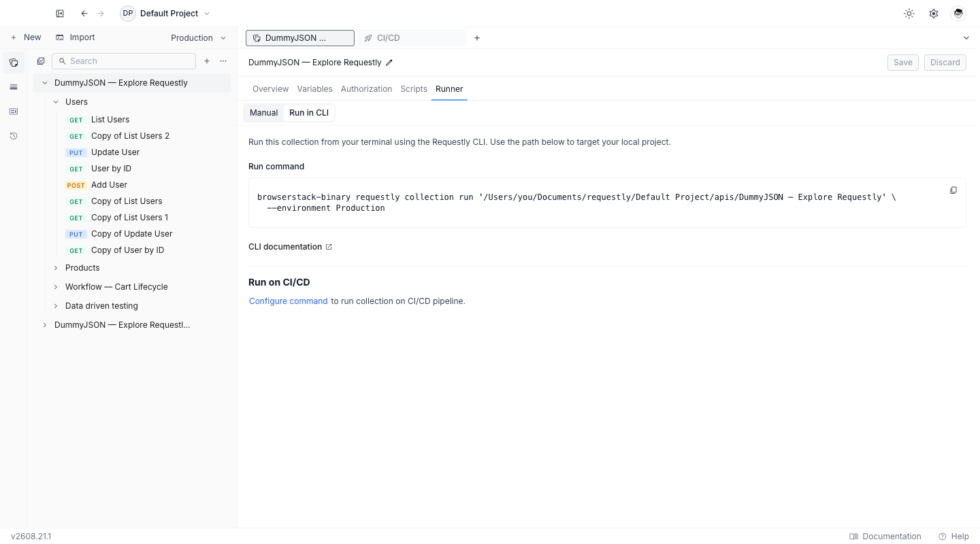Image resolution: width=980 pixels, height=544 pixels.
Task: Click the New button
Action: [x=26, y=38]
